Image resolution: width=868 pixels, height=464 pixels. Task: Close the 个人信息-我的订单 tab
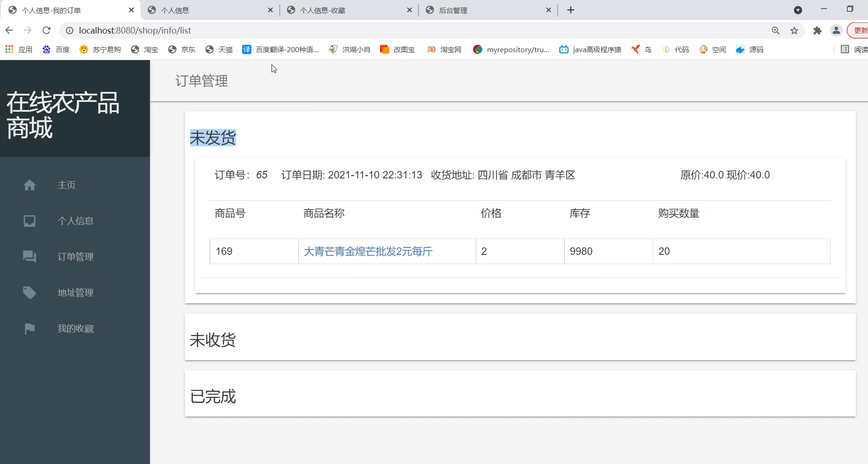(131, 10)
